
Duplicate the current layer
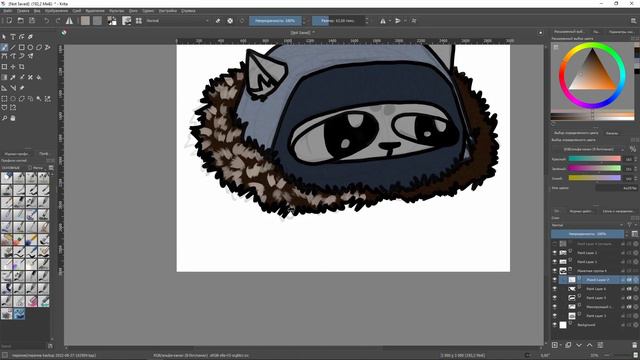(x=568, y=345)
